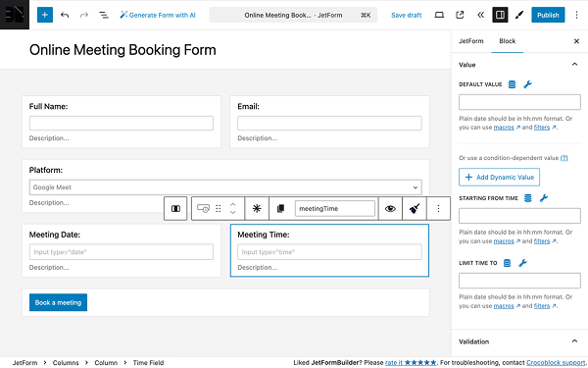This screenshot has width=588, height=368.
Task: Edit the Online Meeting Booking Form title
Action: click(122, 50)
